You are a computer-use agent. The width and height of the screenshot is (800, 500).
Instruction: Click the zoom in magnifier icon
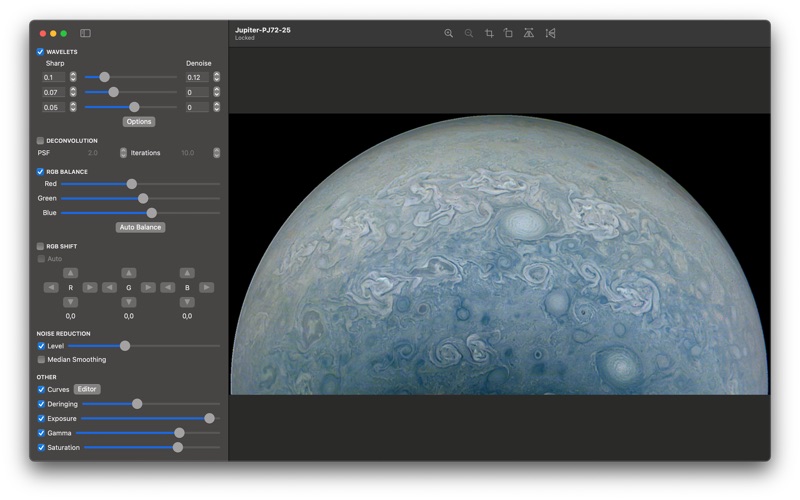pyautogui.click(x=448, y=33)
